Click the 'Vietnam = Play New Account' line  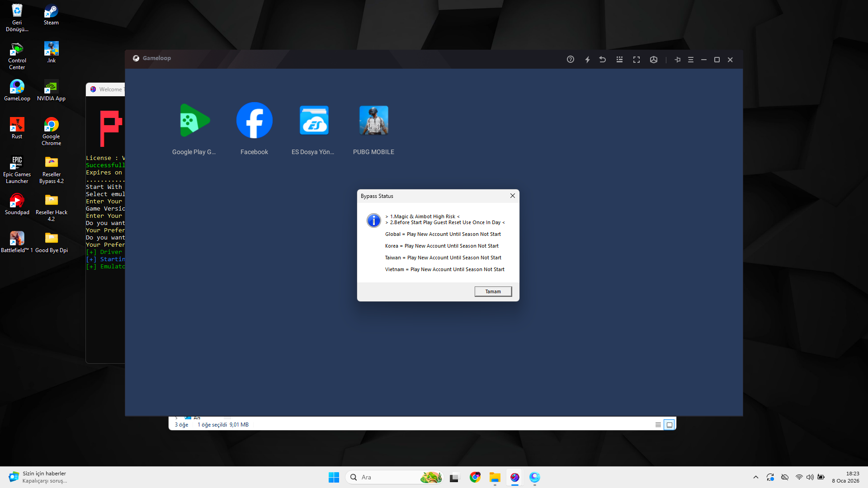point(445,269)
